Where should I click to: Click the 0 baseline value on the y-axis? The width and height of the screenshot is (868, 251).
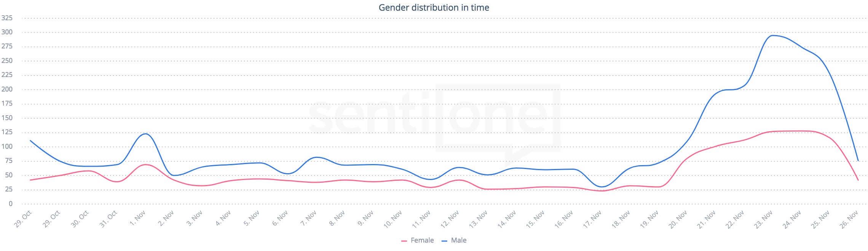click(11, 204)
